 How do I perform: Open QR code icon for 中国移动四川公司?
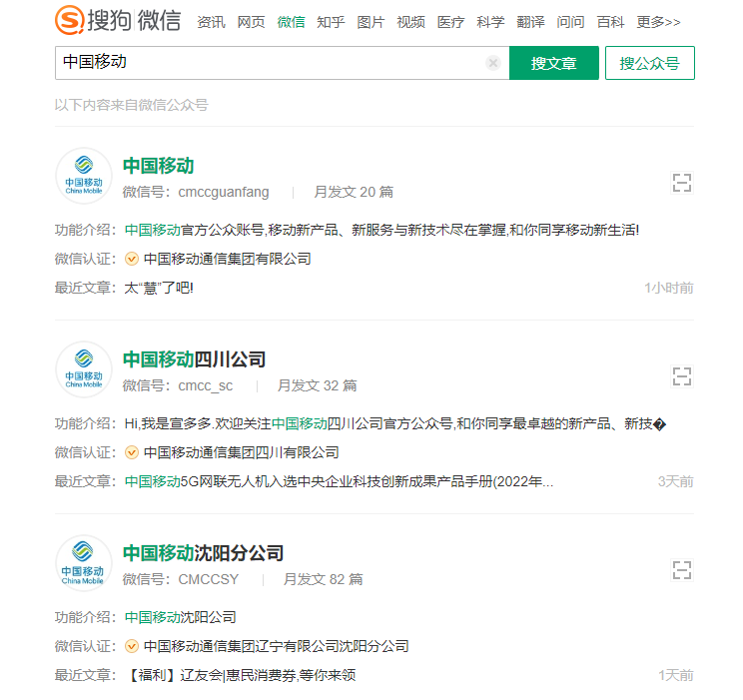pos(682,376)
